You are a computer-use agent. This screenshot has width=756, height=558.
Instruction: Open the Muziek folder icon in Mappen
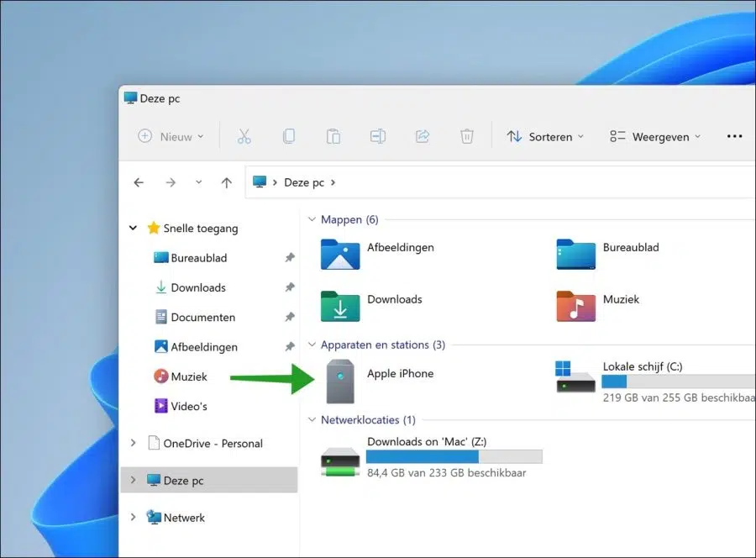575,306
